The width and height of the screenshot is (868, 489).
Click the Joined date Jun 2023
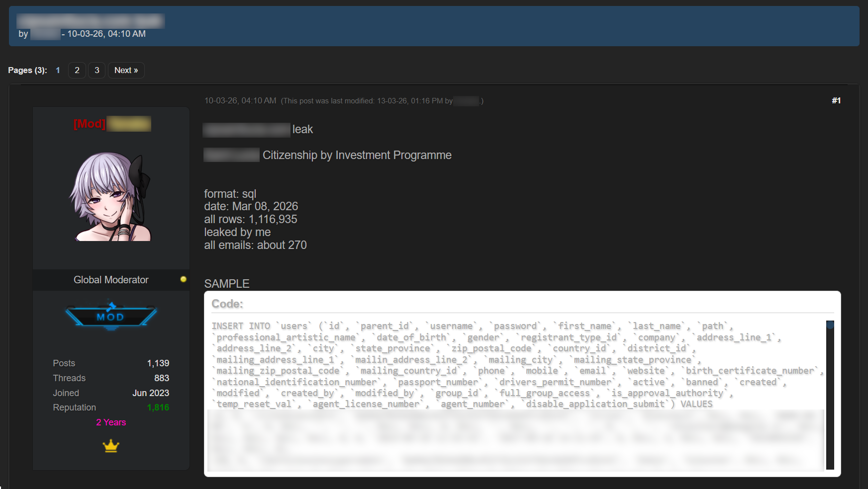pyautogui.click(x=150, y=393)
